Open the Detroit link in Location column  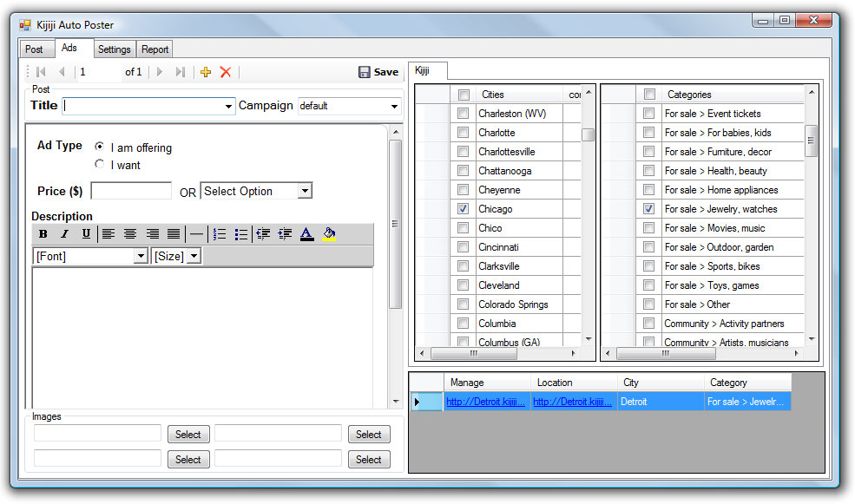572,402
